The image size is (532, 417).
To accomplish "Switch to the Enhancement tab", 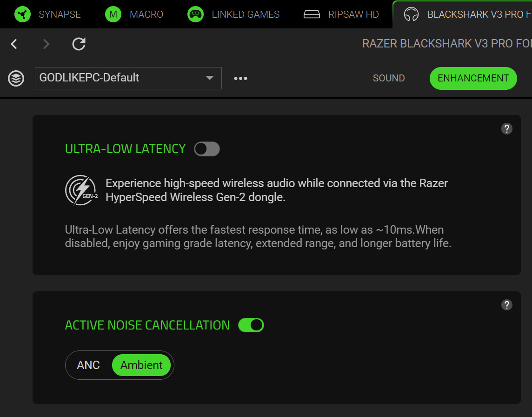I will click(473, 78).
